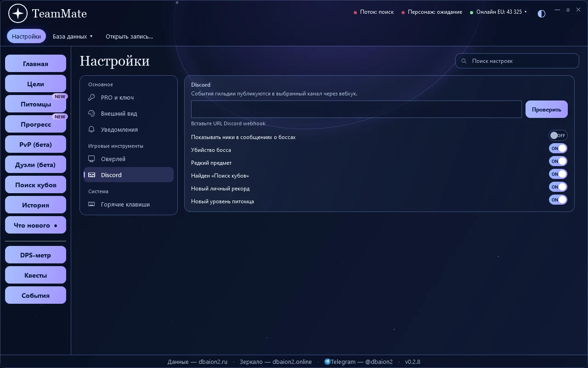
Task: Click the Поиск настроек search field
Action: pyautogui.click(x=517, y=61)
